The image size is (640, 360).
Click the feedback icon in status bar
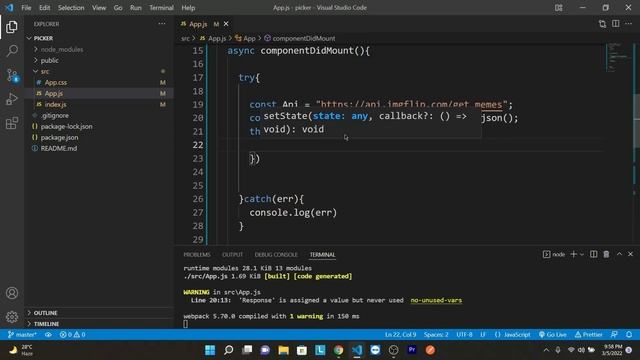pos(614,335)
